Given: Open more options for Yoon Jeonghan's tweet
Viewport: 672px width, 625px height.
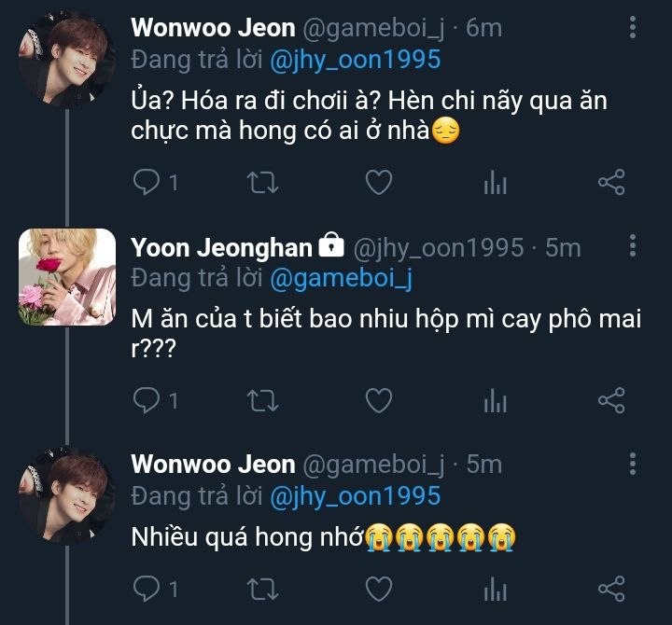Looking at the screenshot, I should coord(633,246).
